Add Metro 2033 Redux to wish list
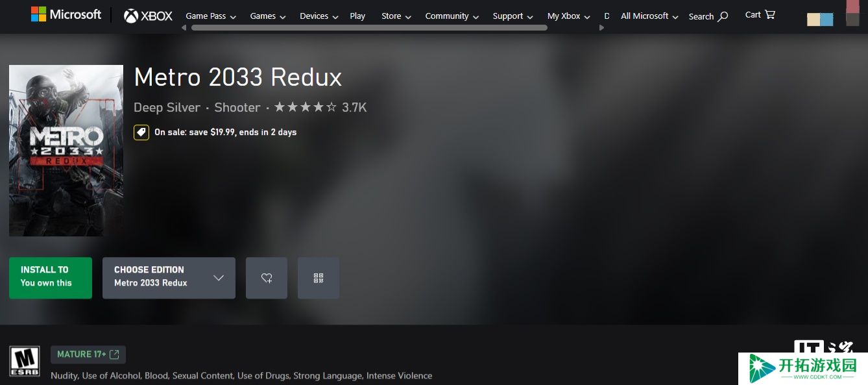 click(x=267, y=278)
